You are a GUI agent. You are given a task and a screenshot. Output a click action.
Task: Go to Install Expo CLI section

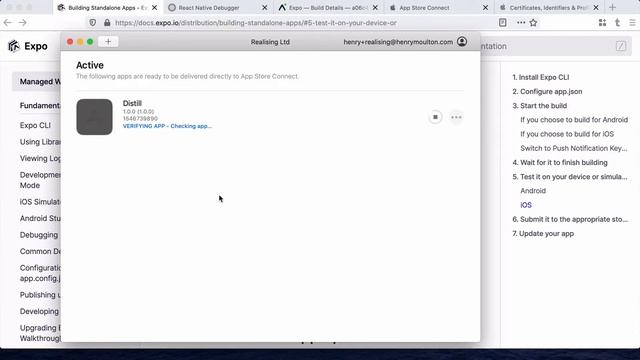(x=540, y=77)
